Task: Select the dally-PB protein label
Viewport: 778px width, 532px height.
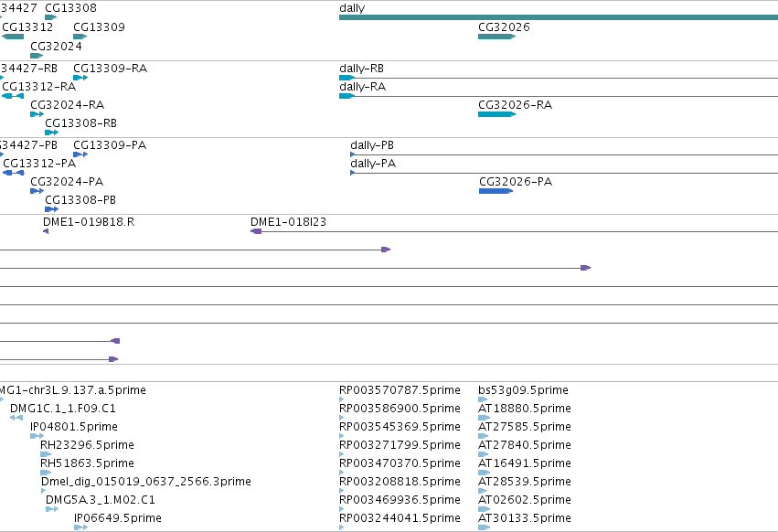Action: tap(372, 145)
